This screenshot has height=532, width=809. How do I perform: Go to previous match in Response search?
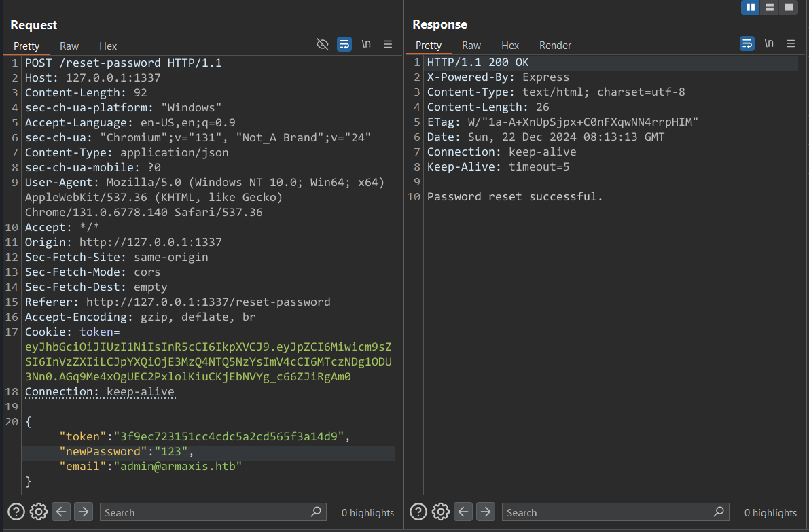[463, 512]
